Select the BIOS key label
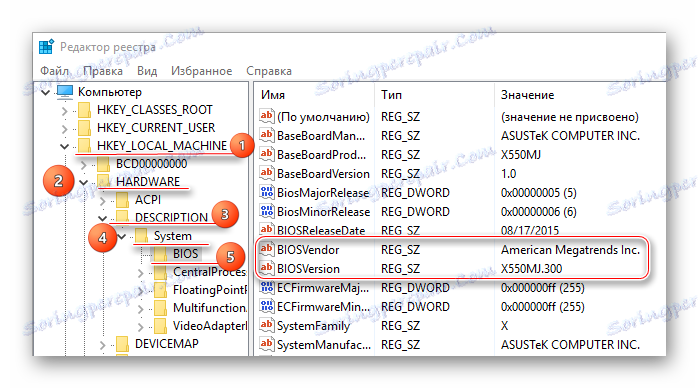The width and height of the screenshot is (698, 388). (x=186, y=254)
